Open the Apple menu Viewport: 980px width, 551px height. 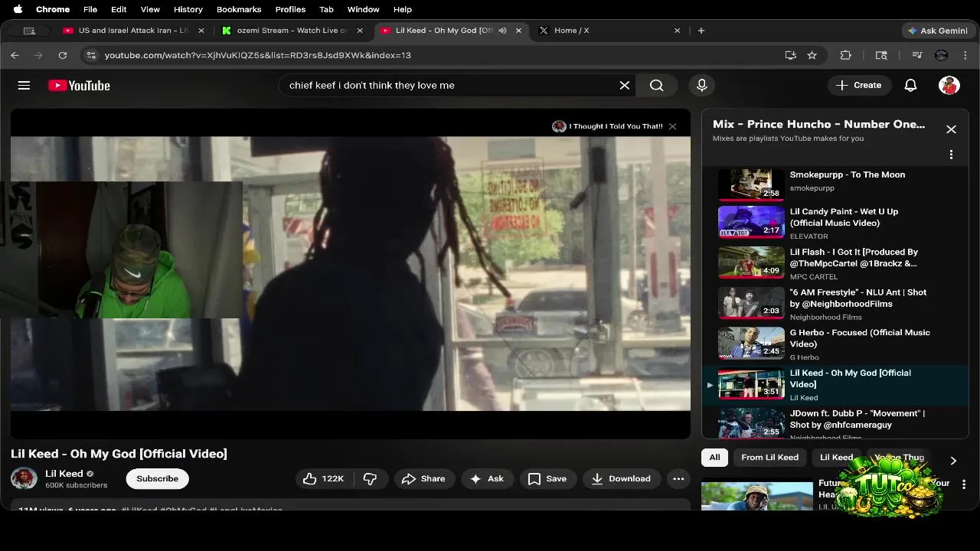point(18,9)
